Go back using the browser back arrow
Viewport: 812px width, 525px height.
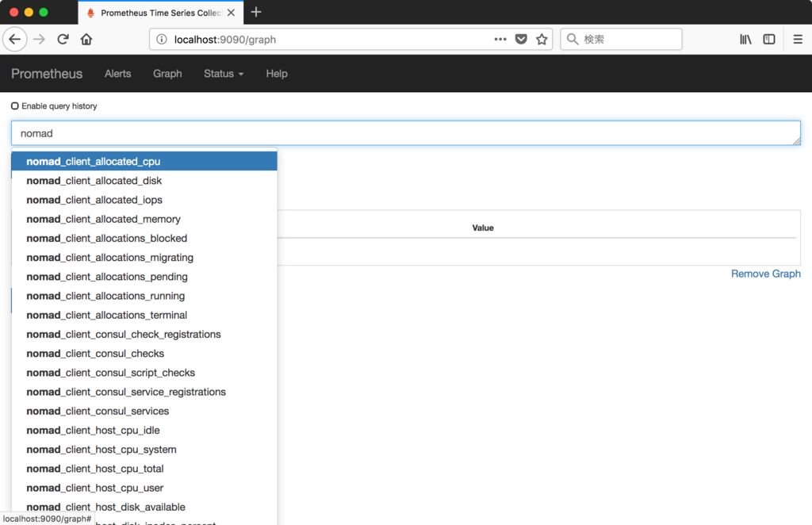click(15, 40)
